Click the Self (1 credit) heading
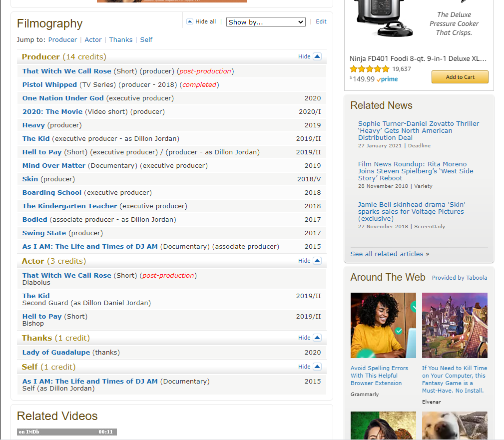This screenshot has width=504, height=440. 48,367
